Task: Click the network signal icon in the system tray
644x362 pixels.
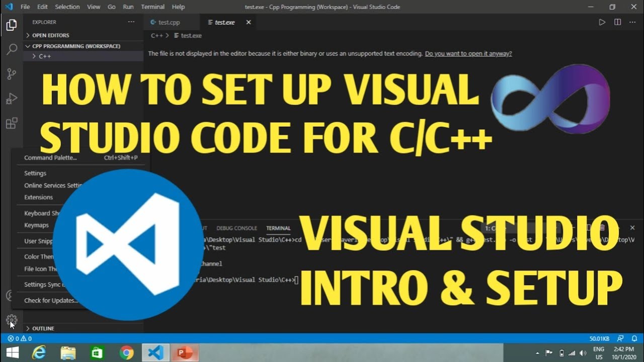Action: (573, 352)
